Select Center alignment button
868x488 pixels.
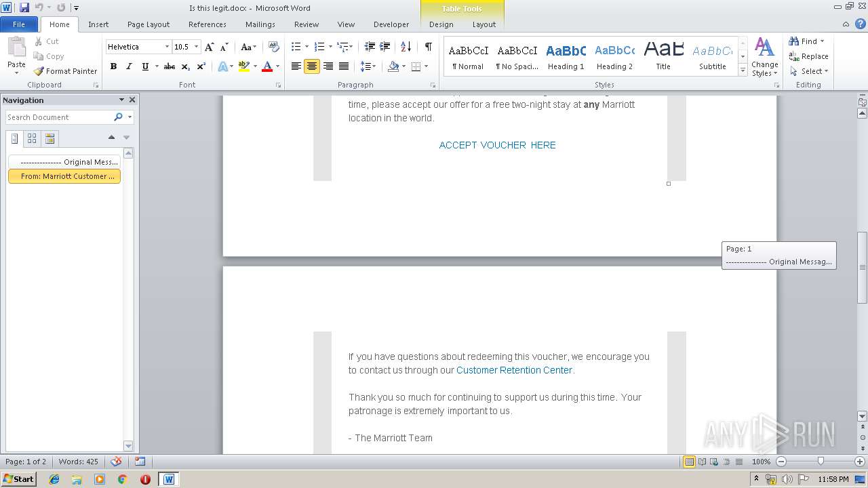tap(312, 66)
